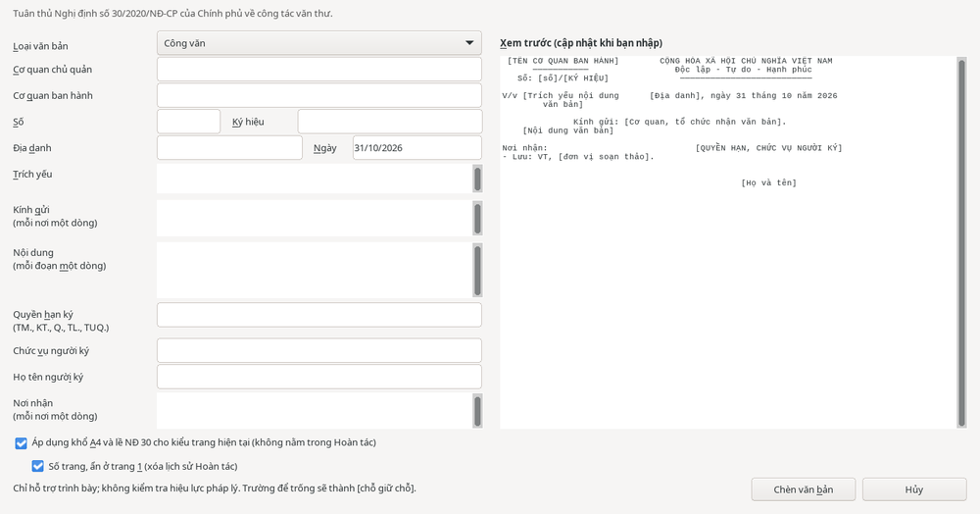Click the Hủy button
The height and width of the screenshot is (514, 980).
coord(914,489)
